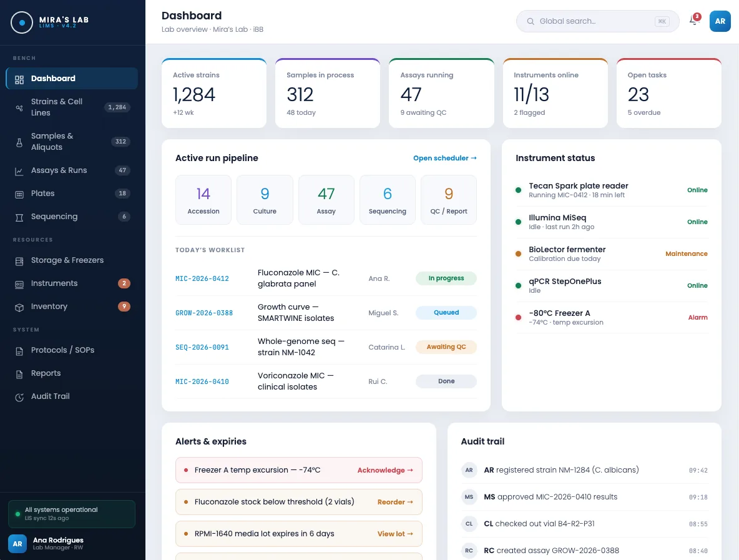Reorder Fluconazole stock

point(395,502)
